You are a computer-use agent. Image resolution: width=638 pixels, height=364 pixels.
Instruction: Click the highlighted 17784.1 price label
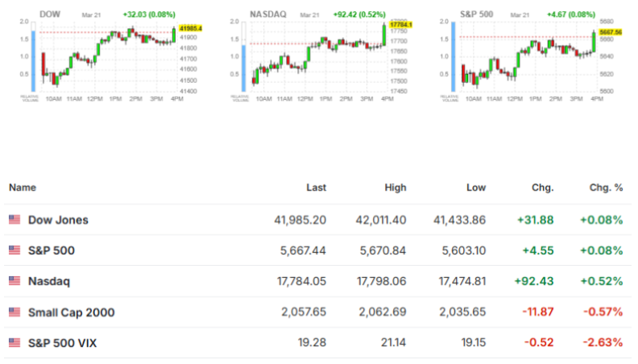401,25
